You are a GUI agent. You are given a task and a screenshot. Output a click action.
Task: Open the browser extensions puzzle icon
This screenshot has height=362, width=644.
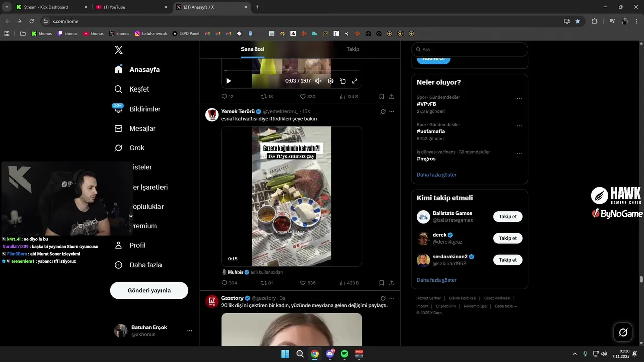(594, 21)
